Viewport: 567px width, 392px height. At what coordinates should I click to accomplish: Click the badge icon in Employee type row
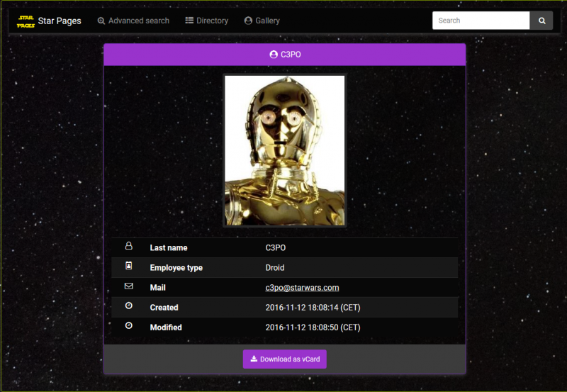(x=129, y=266)
